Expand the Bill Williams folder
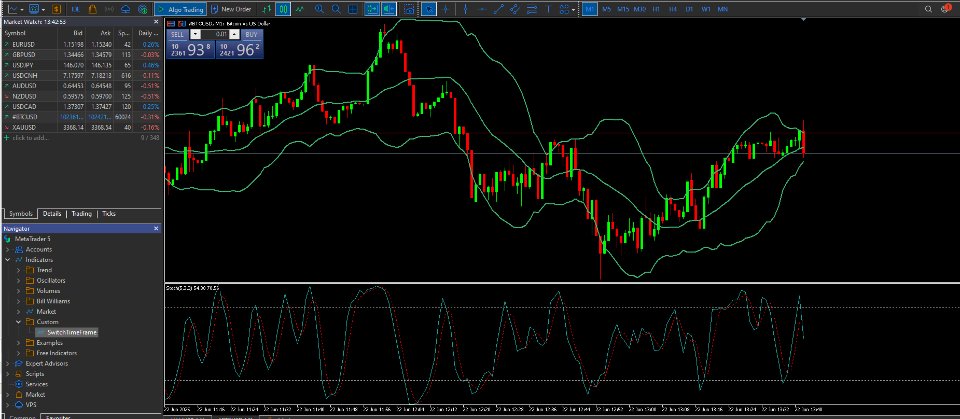The width and height of the screenshot is (960, 419). click(x=18, y=301)
